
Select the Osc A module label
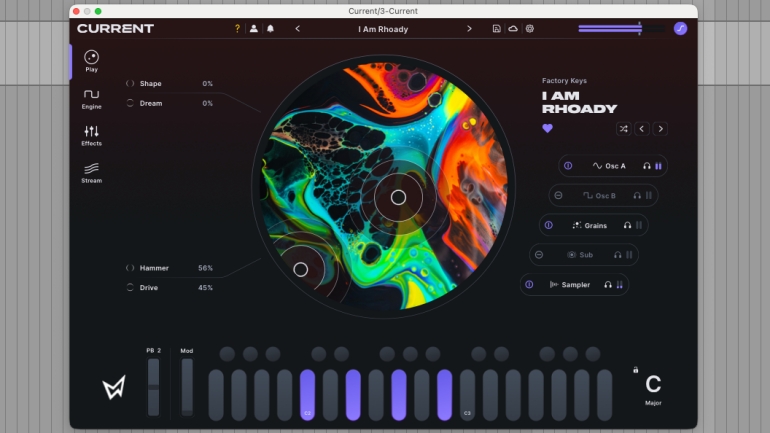pos(609,166)
